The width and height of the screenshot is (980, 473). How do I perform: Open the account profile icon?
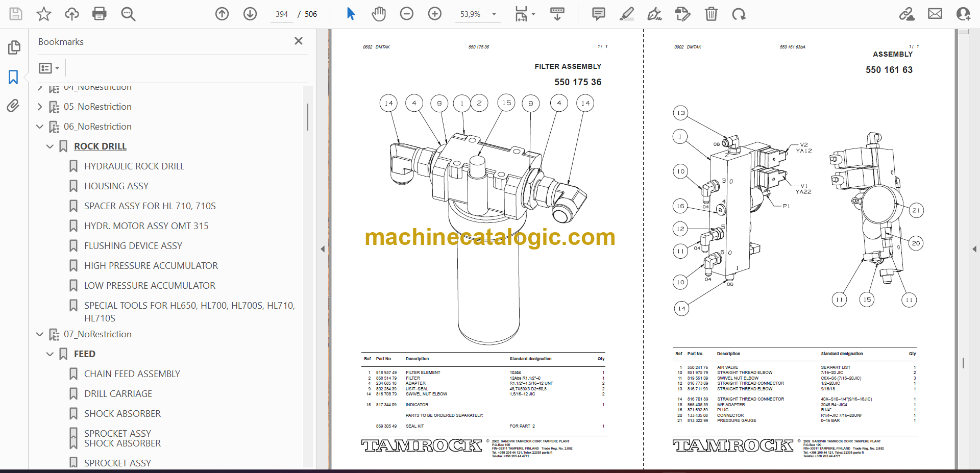pyautogui.click(x=963, y=14)
